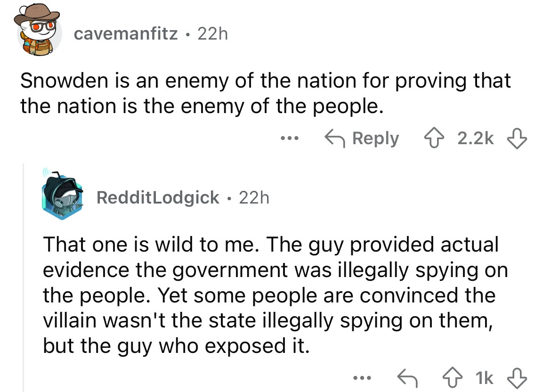Click the 22h timestamp on cavemanfitz's comment
The width and height of the screenshot is (551, 392).
(x=212, y=34)
